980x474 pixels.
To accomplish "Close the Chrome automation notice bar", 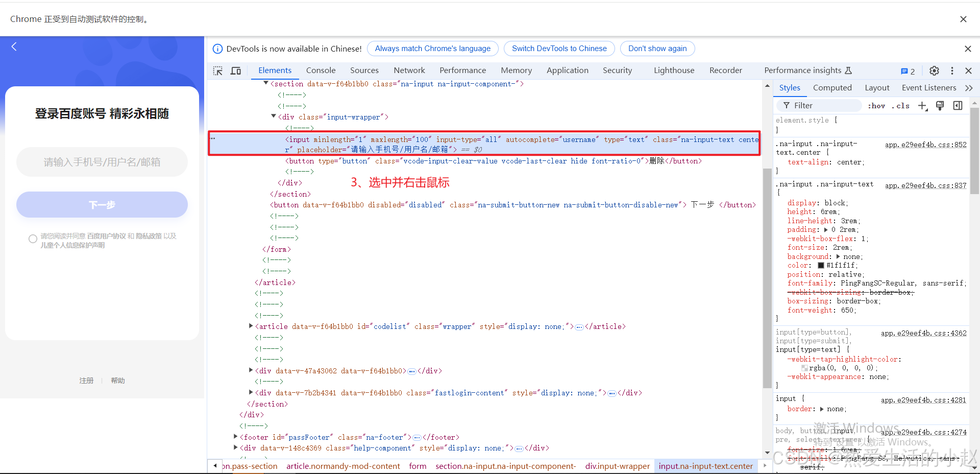I will coord(963,19).
